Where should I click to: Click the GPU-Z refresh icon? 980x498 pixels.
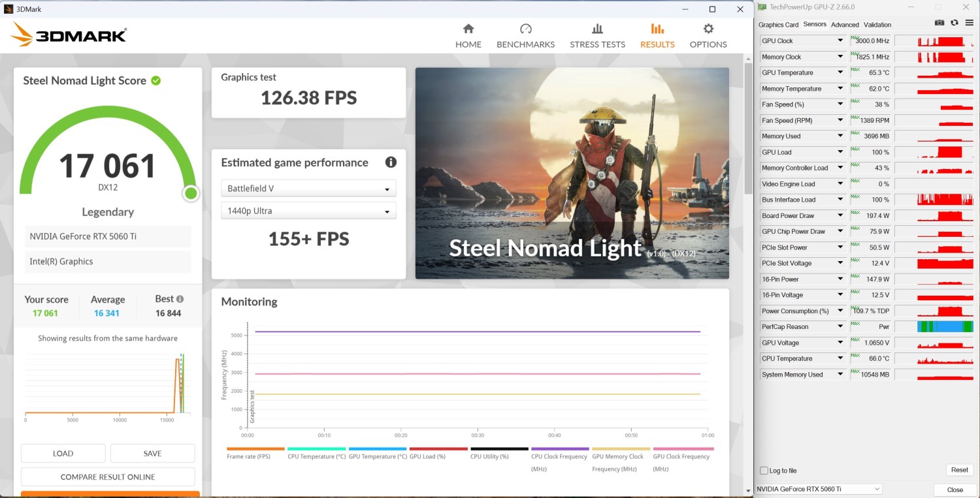(954, 23)
